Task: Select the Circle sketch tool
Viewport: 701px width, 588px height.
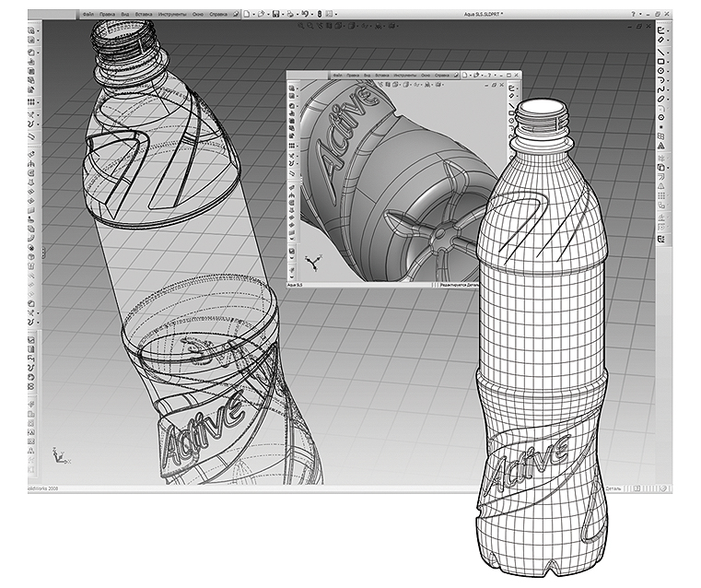Action: point(660,71)
